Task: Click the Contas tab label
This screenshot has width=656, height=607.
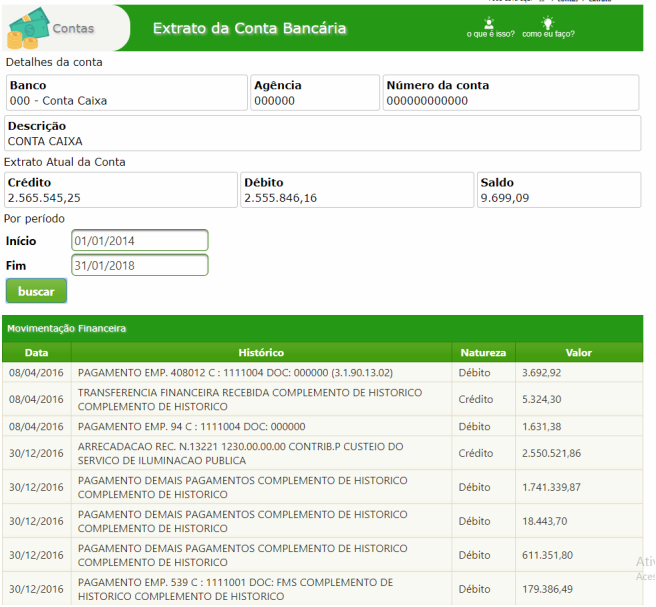Action: point(73,28)
